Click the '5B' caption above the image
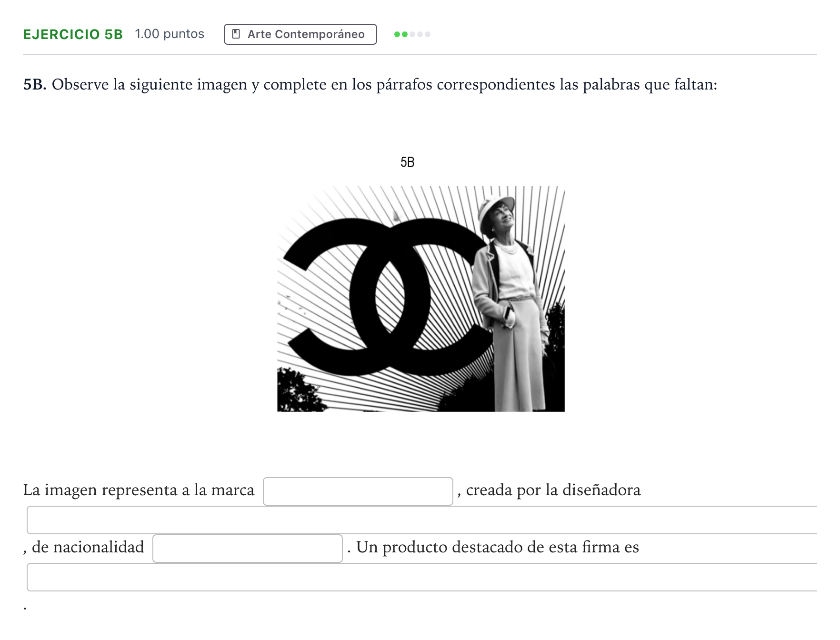840x640 pixels. pyautogui.click(x=407, y=162)
